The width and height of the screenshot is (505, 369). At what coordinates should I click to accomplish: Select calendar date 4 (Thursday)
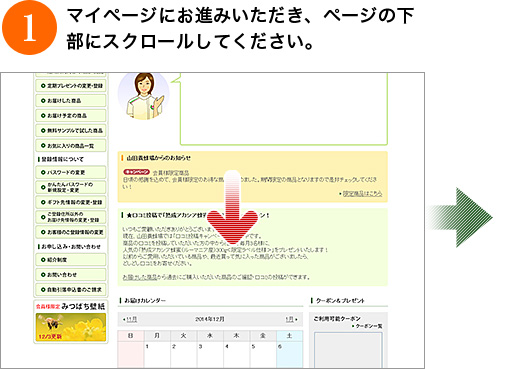tap(237, 354)
